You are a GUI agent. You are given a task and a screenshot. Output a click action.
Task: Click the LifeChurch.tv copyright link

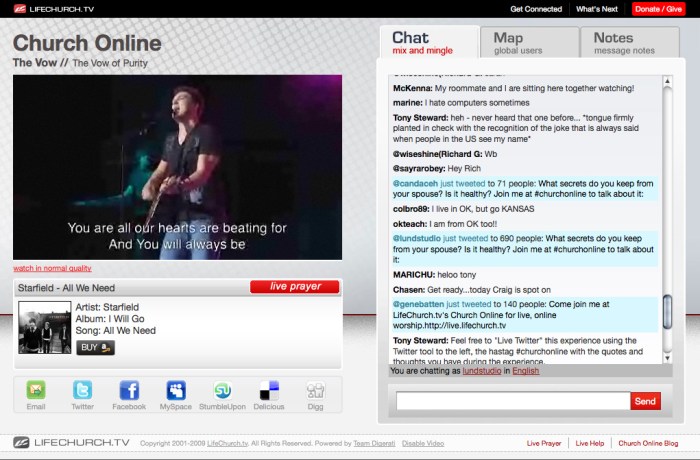click(227, 443)
